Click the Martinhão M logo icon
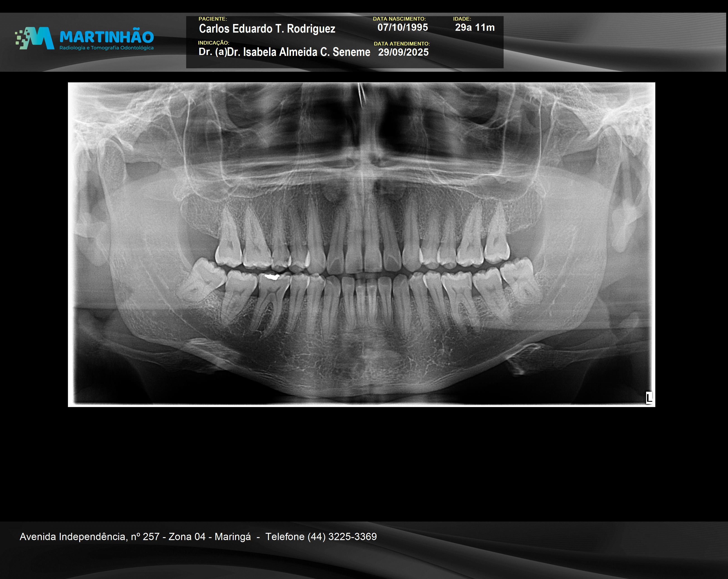This screenshot has width=728, height=579. 36,38
